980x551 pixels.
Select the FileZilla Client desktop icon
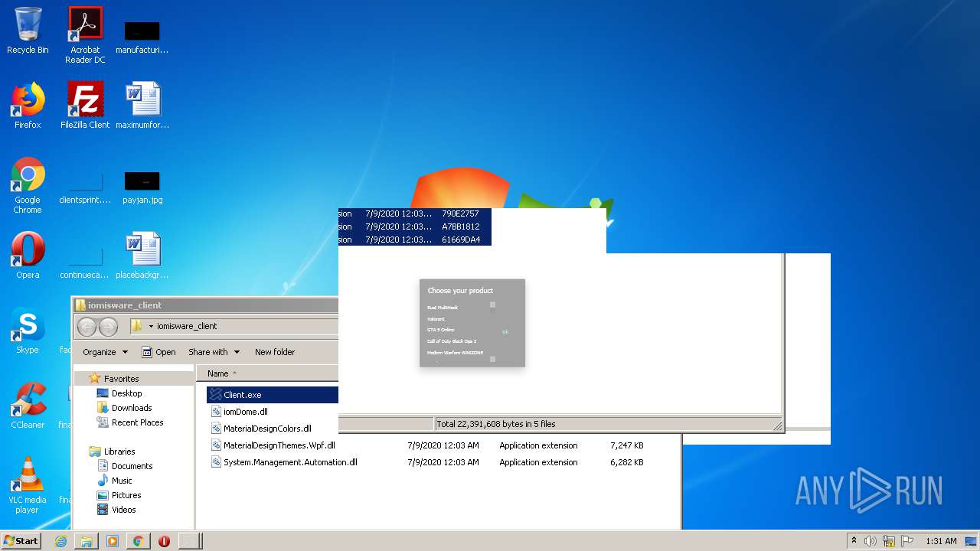click(85, 106)
